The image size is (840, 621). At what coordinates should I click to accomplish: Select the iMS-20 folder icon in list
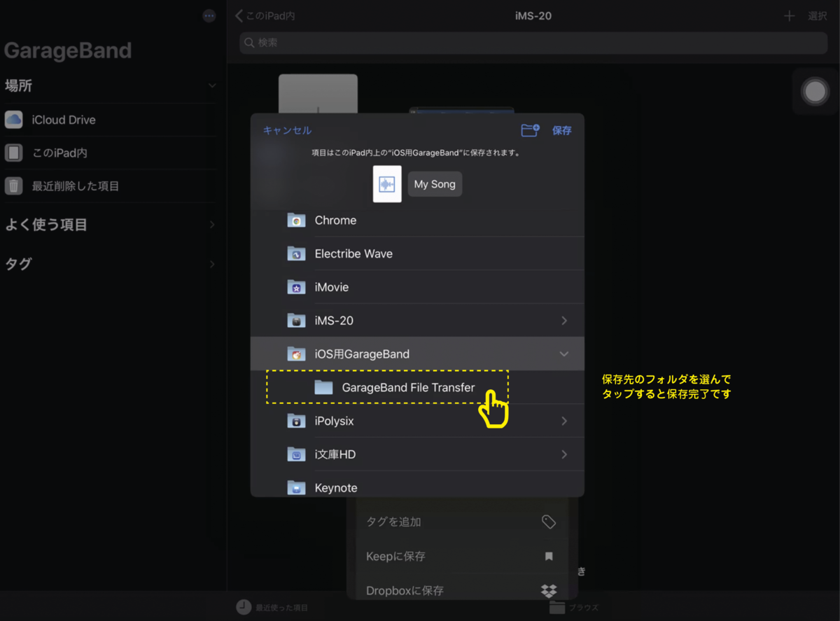coord(297,321)
